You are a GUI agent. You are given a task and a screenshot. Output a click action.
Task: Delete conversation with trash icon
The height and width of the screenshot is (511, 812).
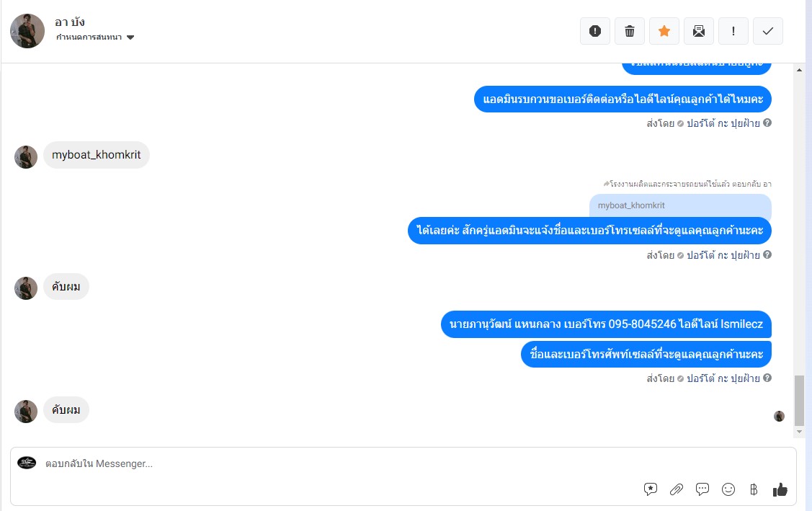(630, 31)
